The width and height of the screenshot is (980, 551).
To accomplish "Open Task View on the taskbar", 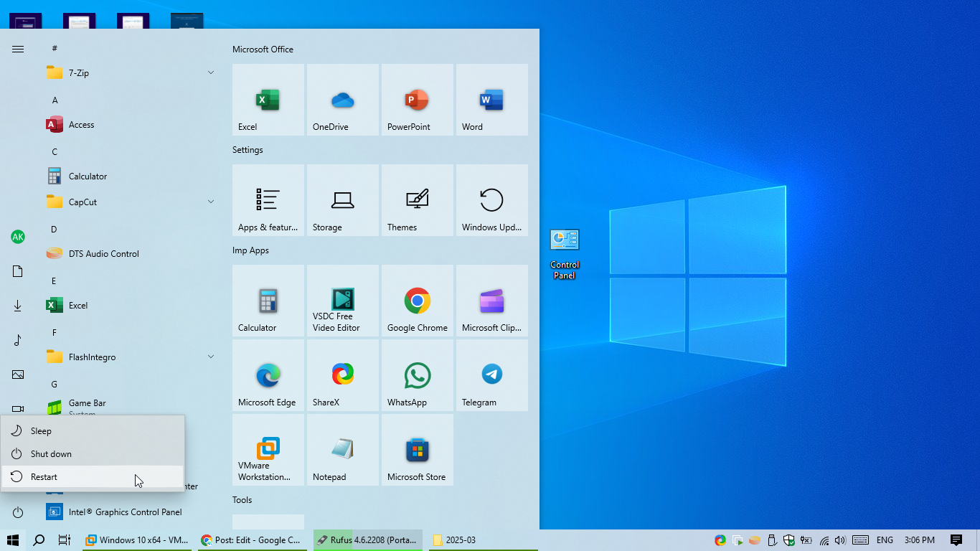I will click(65, 540).
